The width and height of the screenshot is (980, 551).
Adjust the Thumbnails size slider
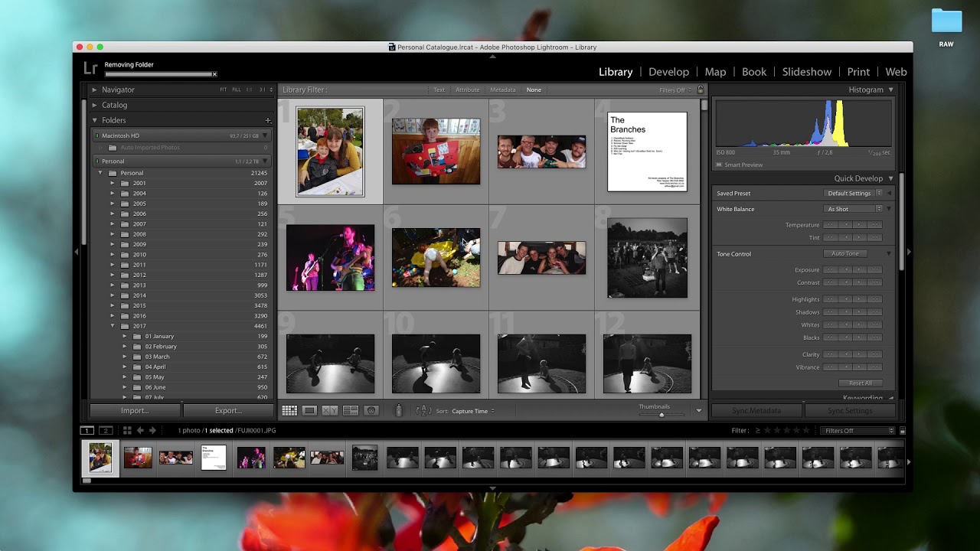point(661,415)
